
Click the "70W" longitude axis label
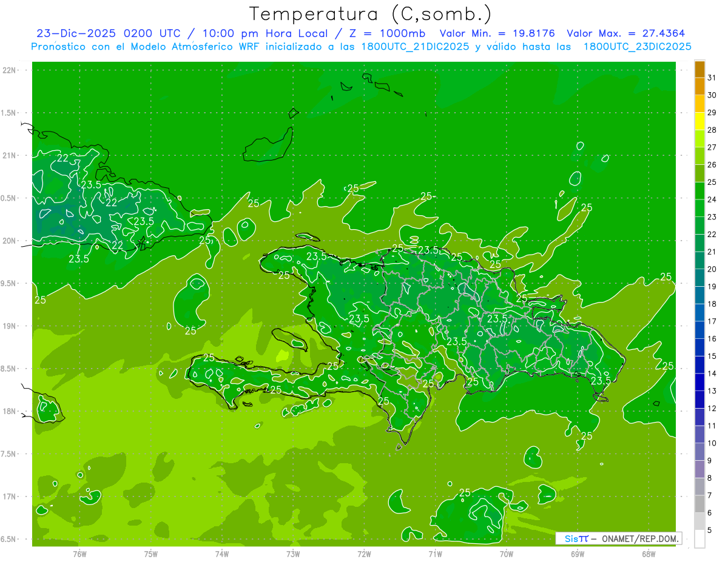pos(507,554)
